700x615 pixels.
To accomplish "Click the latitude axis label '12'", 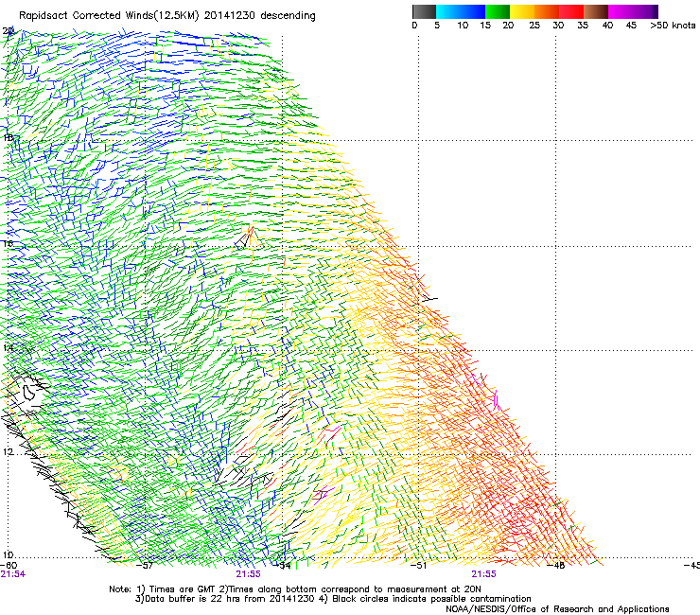I will point(8,452).
